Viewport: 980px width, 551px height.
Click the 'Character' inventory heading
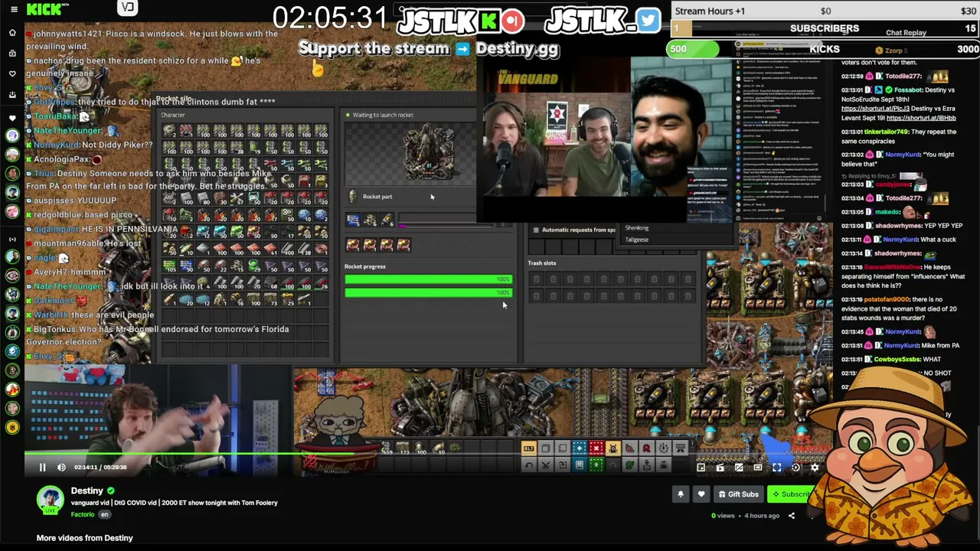tap(173, 115)
